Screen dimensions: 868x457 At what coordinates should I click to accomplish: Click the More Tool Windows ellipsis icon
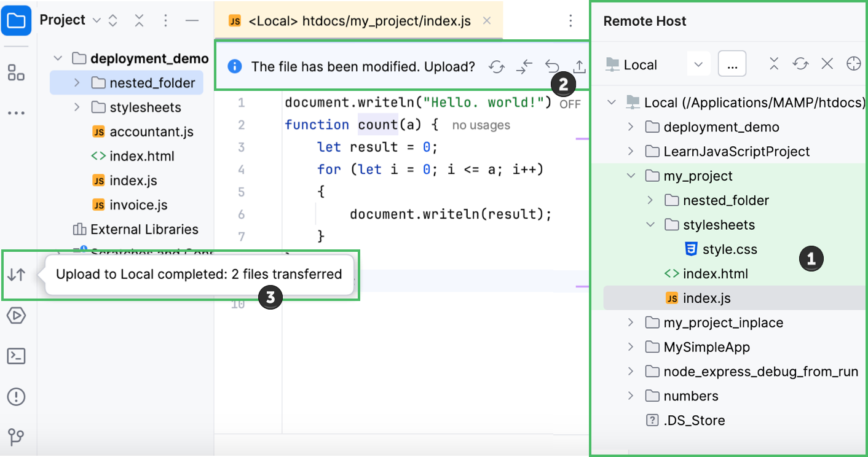(x=16, y=112)
